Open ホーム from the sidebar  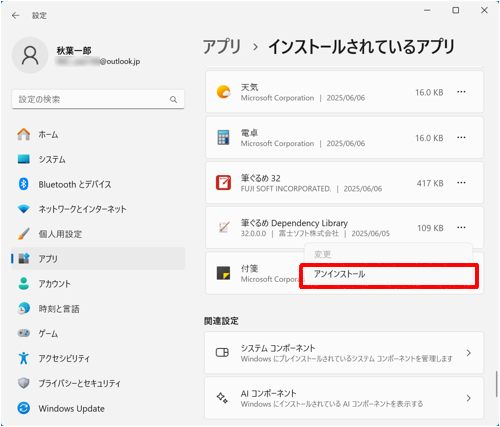pyautogui.click(x=98, y=134)
